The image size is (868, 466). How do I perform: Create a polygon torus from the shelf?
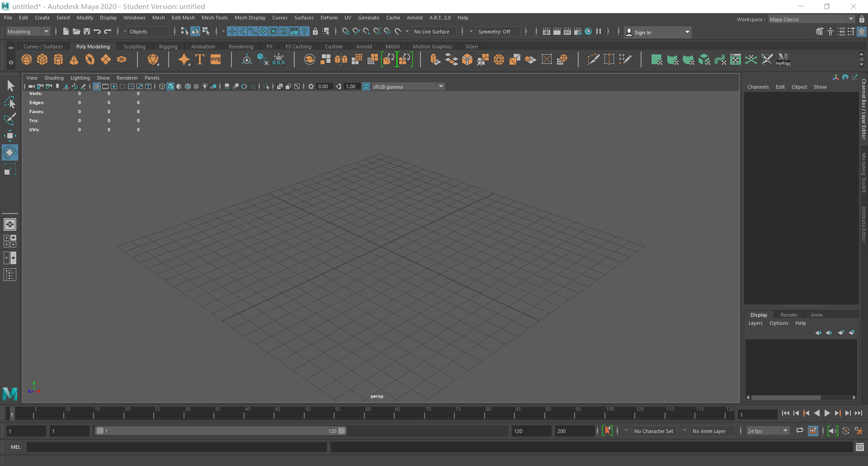(x=90, y=59)
